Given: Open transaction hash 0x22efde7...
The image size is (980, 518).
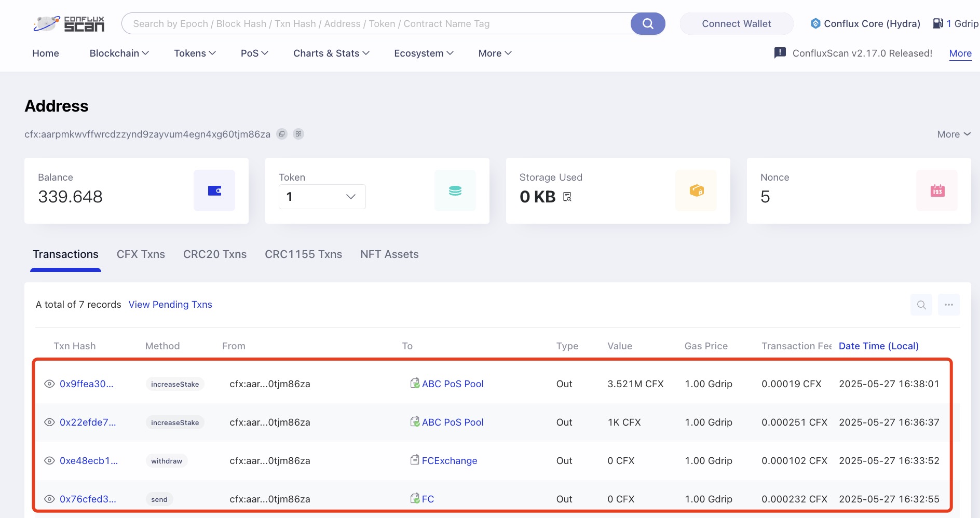Looking at the screenshot, I should [88, 422].
